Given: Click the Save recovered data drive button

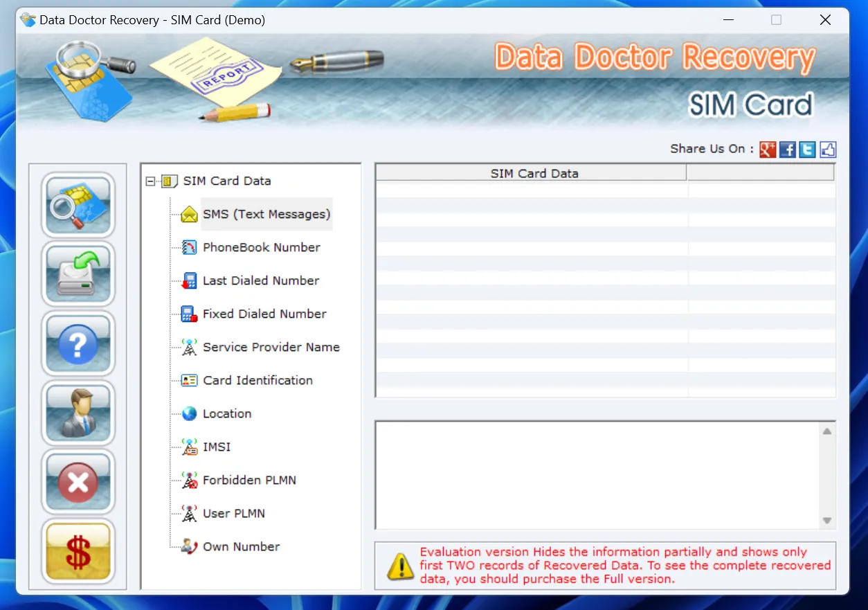Looking at the screenshot, I should pos(78,274).
